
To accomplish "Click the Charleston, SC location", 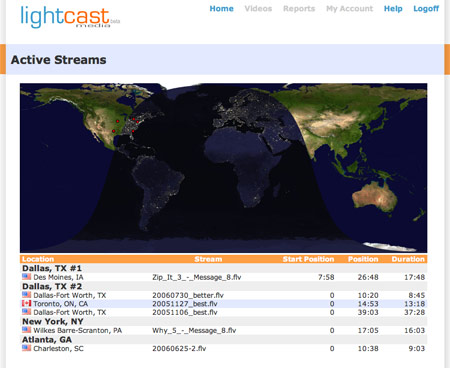I will [58, 348].
